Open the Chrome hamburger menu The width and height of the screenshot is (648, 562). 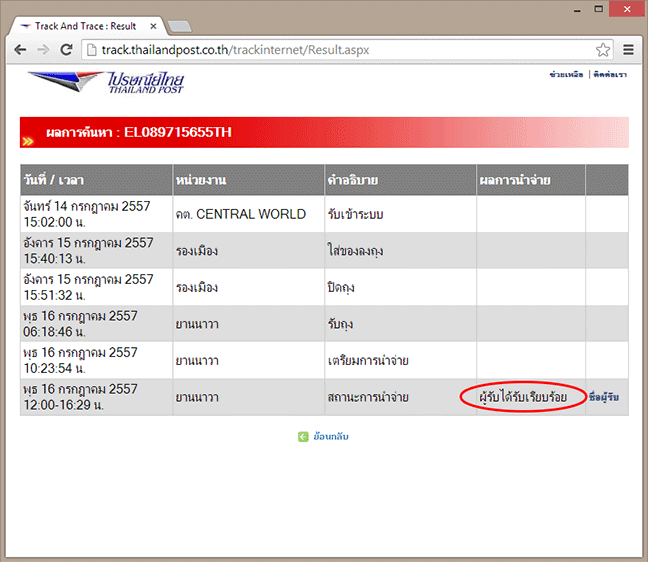click(x=629, y=49)
